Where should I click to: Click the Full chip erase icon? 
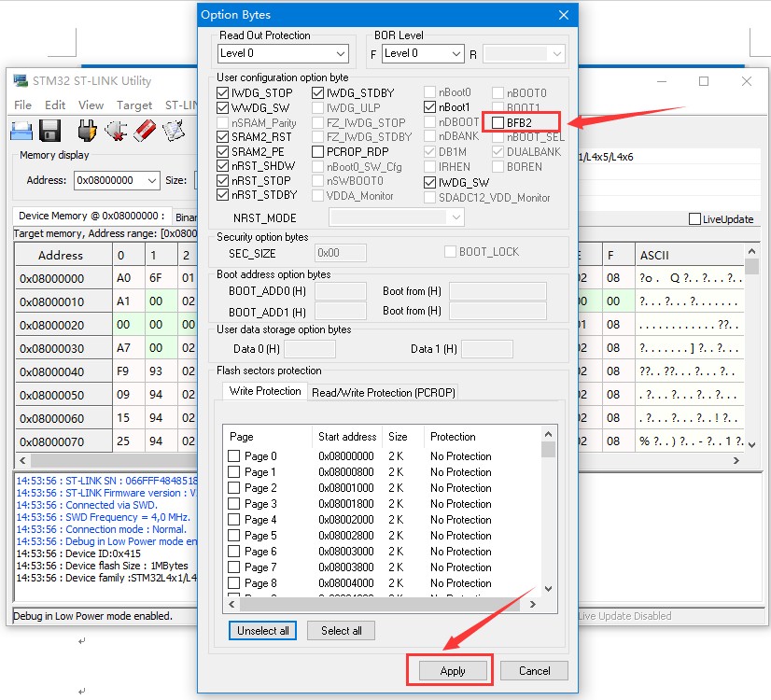145,131
